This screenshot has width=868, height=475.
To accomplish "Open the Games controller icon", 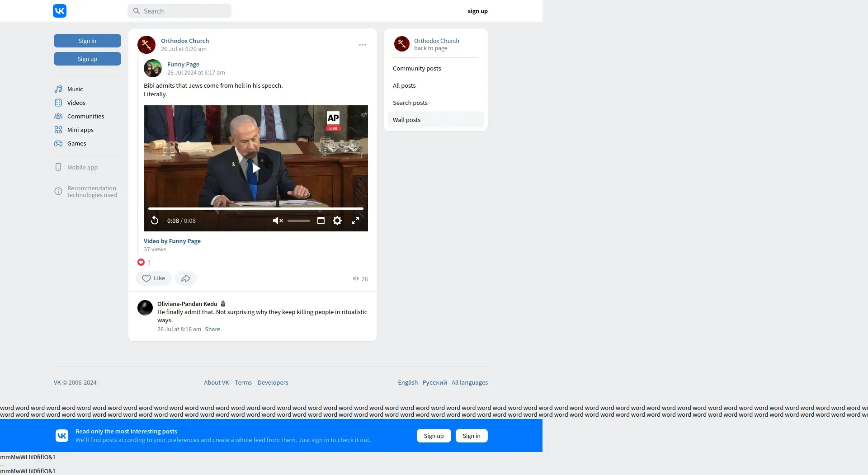I will [x=58, y=143].
